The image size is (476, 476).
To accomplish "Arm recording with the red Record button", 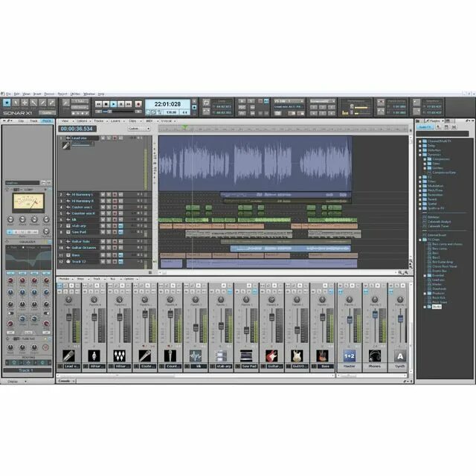I will pyautogui.click(x=138, y=104).
